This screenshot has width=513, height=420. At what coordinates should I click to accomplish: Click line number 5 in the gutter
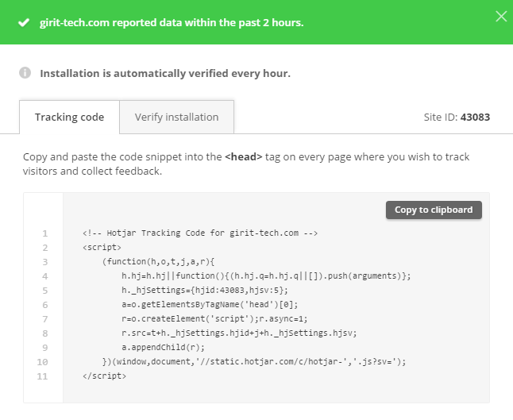[44, 291]
